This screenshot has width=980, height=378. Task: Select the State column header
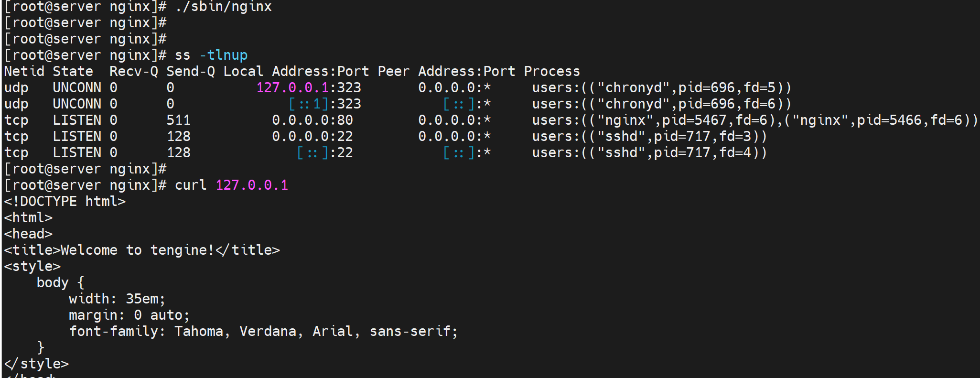(x=73, y=72)
